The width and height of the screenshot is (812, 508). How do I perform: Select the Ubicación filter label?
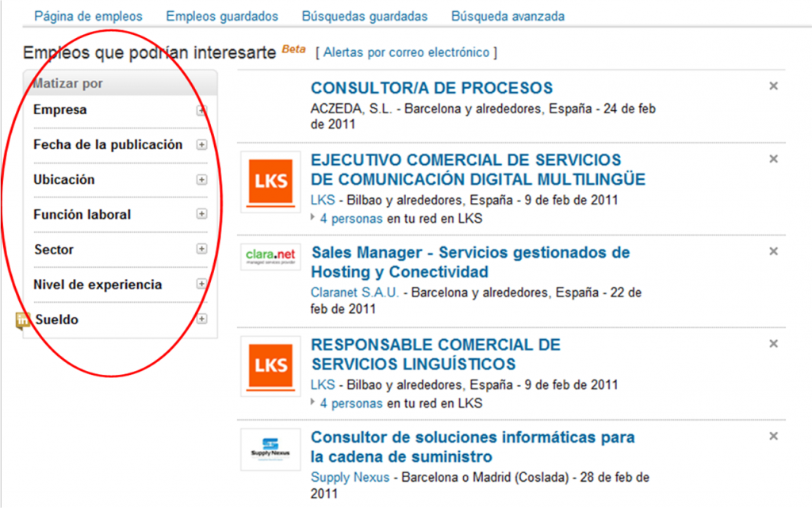tap(64, 180)
